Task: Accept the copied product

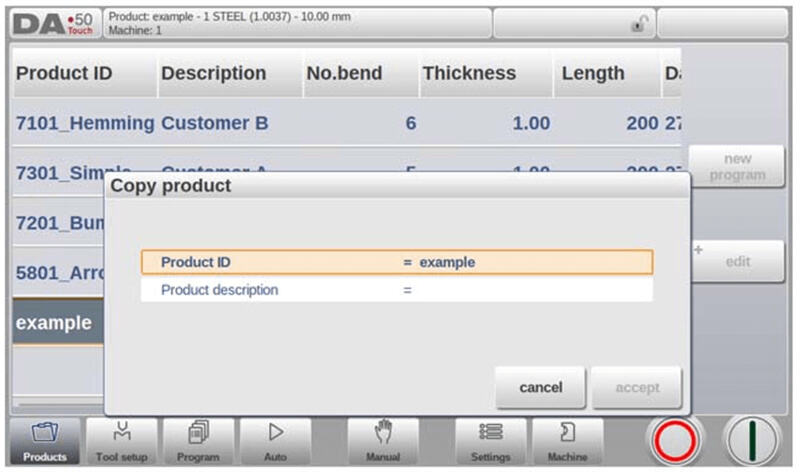Action: [637, 387]
